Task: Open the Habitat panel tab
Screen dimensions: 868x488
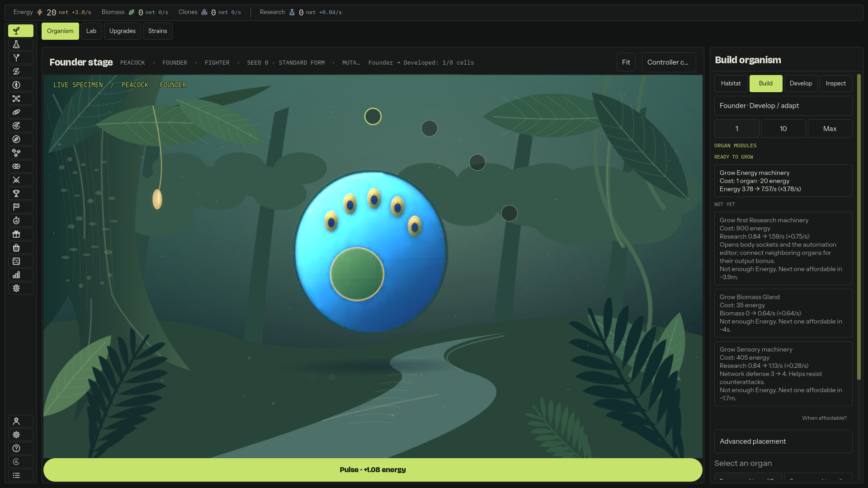Action: click(731, 84)
